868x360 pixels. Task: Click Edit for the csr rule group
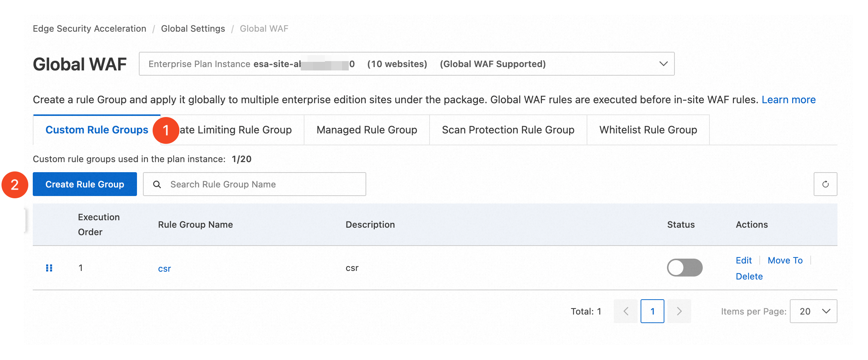tap(744, 260)
